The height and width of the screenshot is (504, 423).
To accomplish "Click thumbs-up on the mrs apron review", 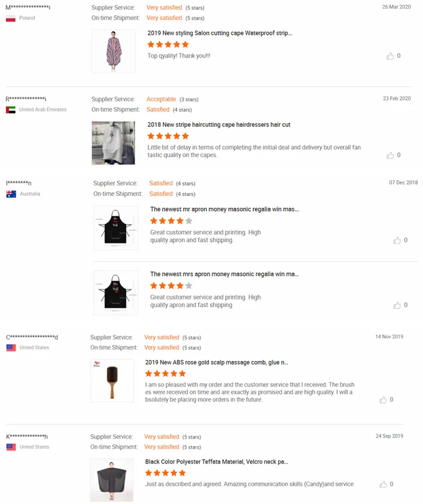I will [397, 306].
